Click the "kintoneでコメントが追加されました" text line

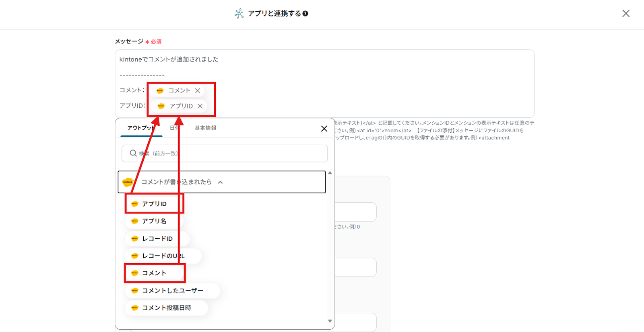[x=169, y=59]
